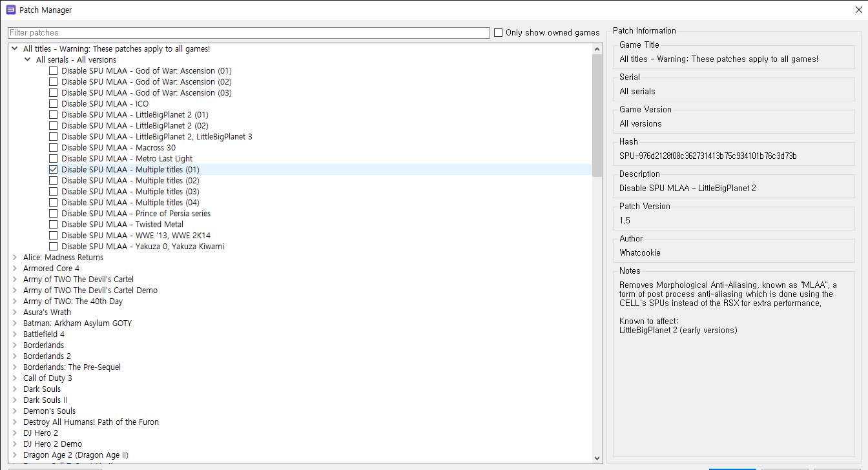Check Disable SPU MLAA - Multiple titles (03)
This screenshot has height=470, width=868.
pyautogui.click(x=53, y=192)
